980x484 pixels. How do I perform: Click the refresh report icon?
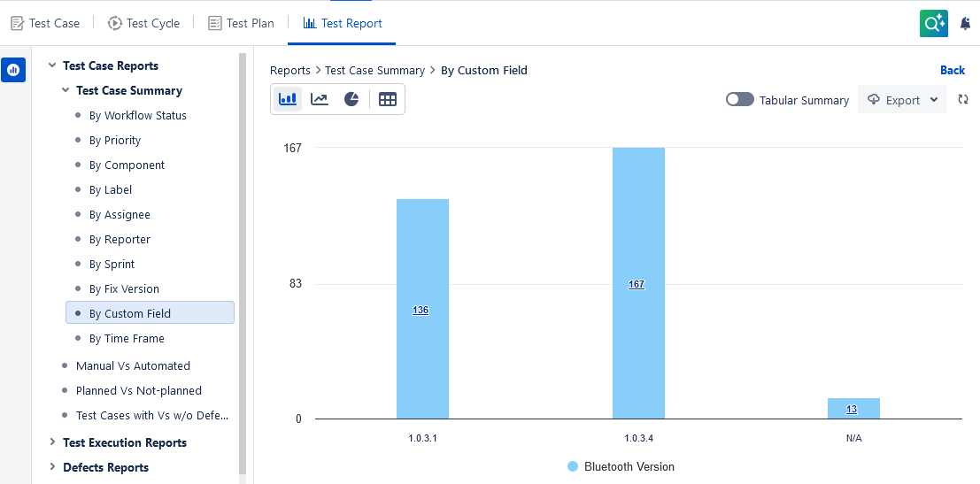(x=963, y=100)
